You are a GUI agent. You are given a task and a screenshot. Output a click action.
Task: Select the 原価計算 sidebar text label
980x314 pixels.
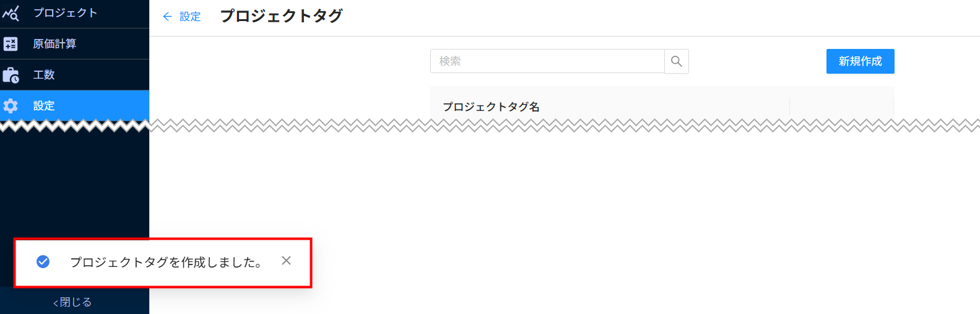(54, 44)
